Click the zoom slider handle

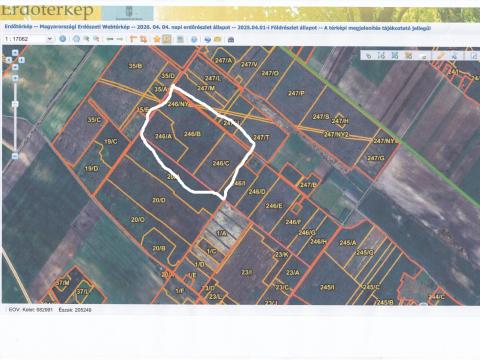pyautogui.click(x=15, y=104)
